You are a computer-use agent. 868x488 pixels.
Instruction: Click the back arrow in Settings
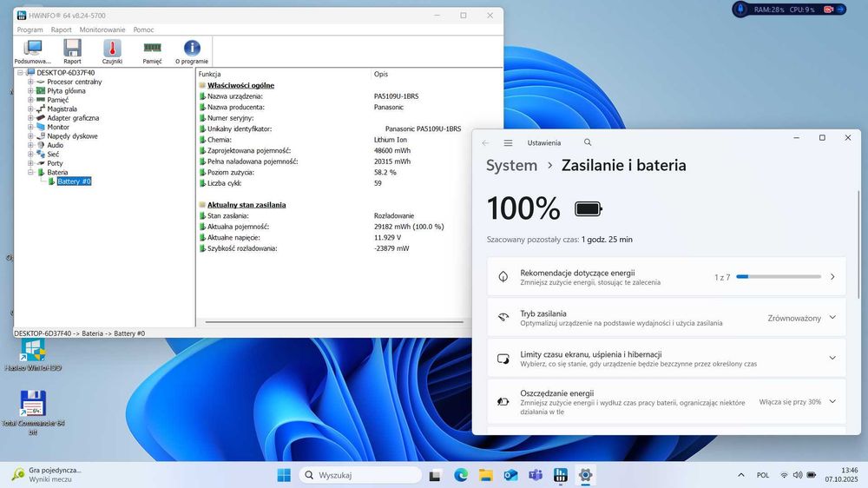pyautogui.click(x=485, y=143)
